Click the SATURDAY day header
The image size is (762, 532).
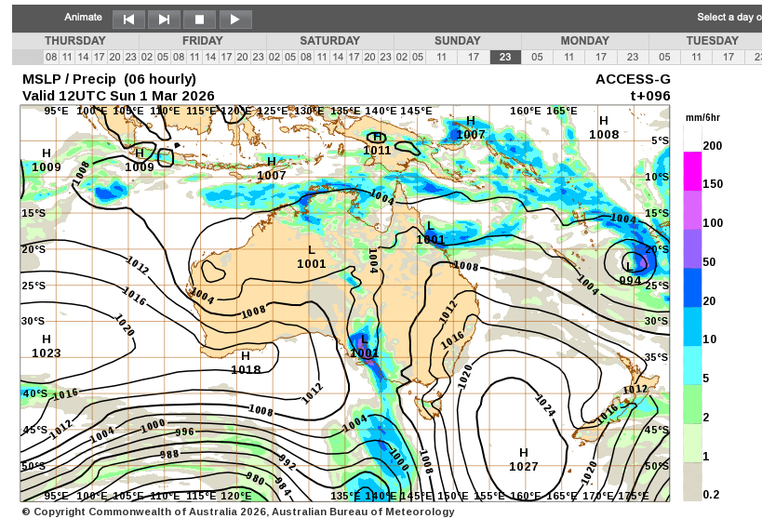coord(330,41)
